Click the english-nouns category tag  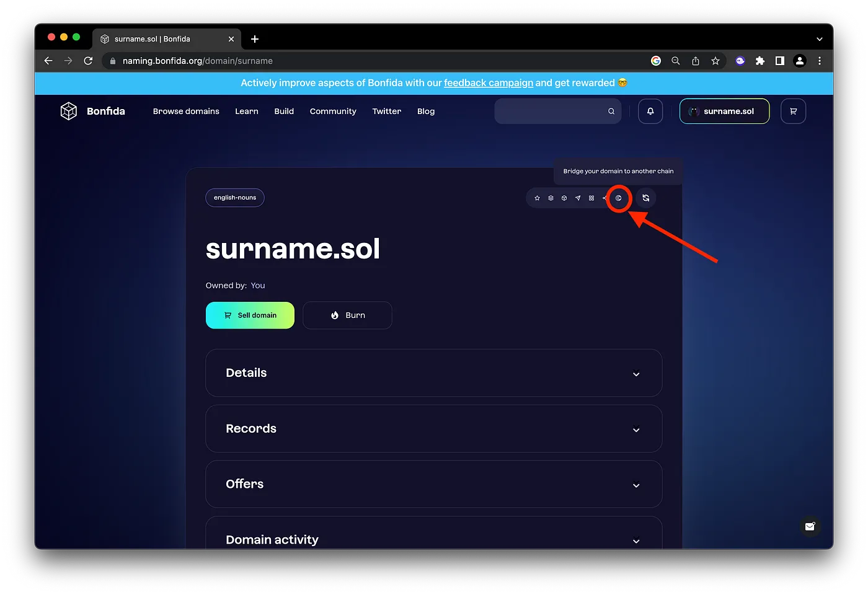[x=235, y=198]
